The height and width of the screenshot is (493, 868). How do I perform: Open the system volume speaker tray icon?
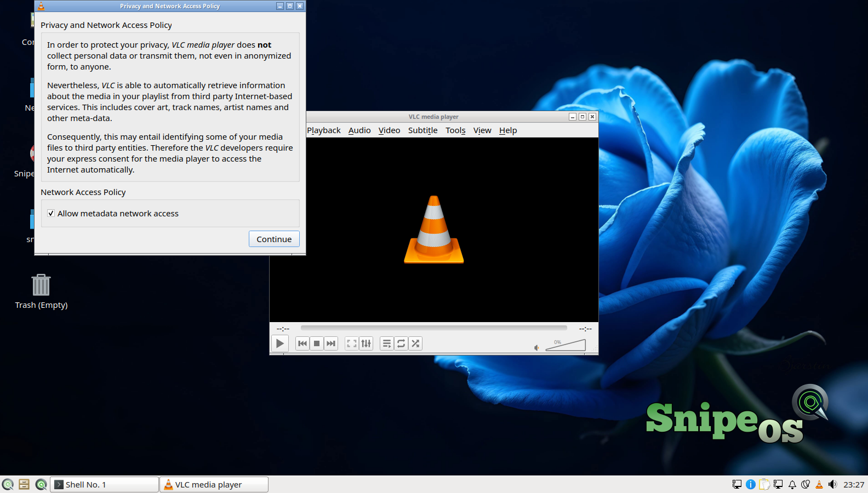833,484
